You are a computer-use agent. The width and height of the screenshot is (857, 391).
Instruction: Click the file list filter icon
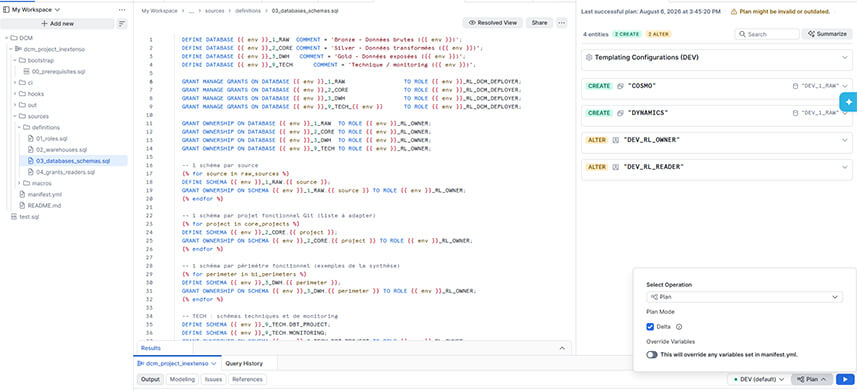tap(122, 24)
